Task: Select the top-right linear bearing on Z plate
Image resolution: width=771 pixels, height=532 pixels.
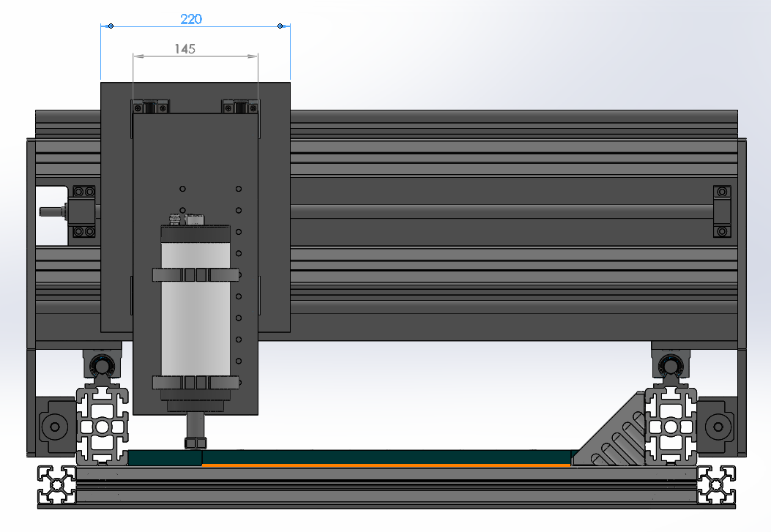Action: coord(240,108)
